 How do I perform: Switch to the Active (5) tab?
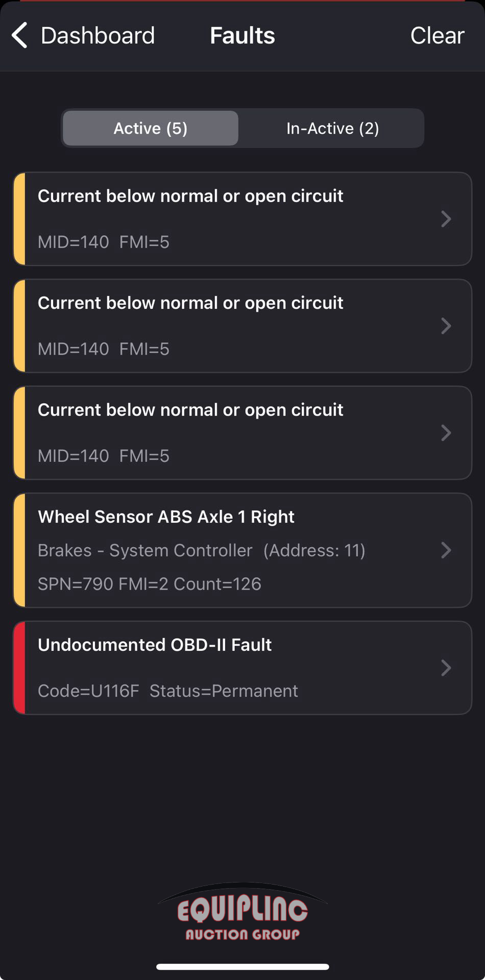pyautogui.click(x=151, y=128)
